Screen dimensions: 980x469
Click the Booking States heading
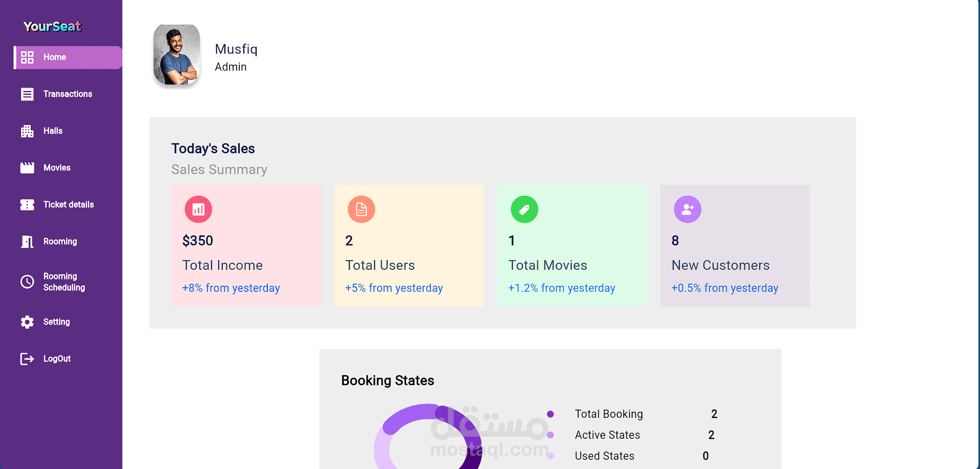pos(388,380)
